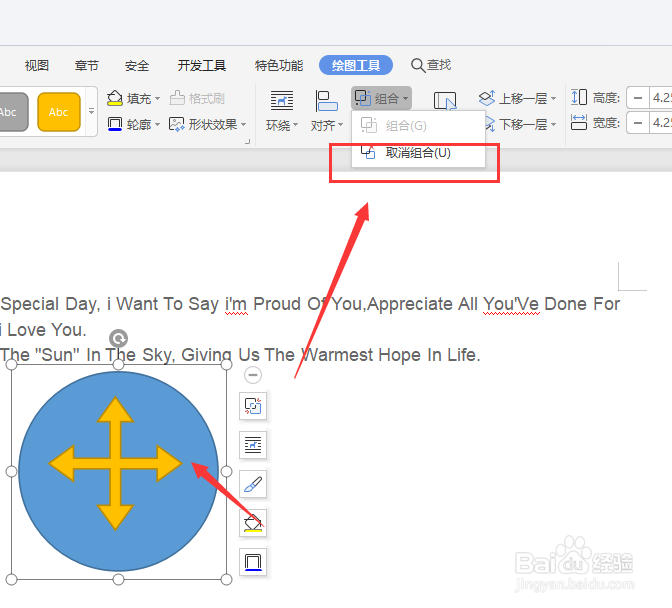
Task: Click the floating text wrap icon
Action: tap(253, 445)
